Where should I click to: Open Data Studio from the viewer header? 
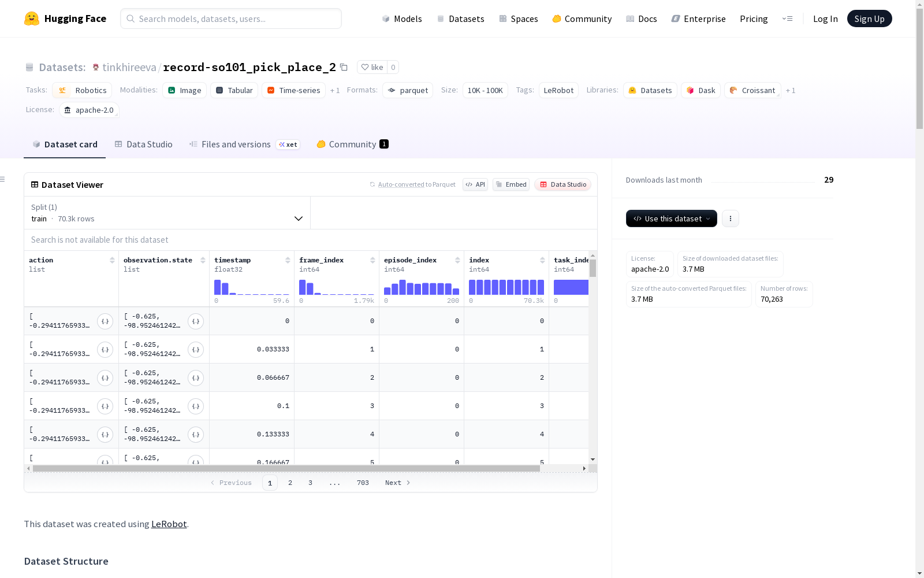click(x=563, y=184)
